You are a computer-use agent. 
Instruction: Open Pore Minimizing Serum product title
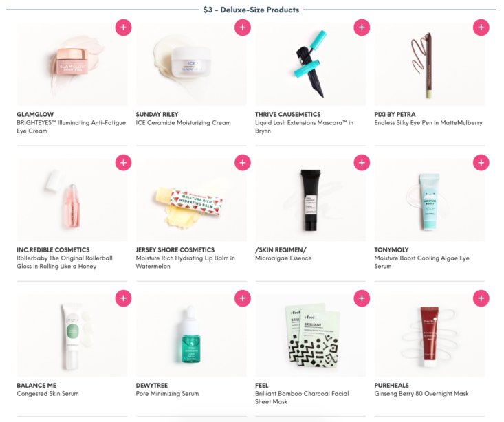coord(168,394)
